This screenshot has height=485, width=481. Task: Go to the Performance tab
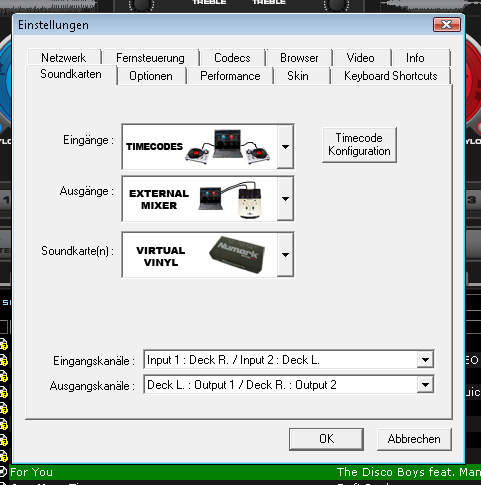[x=230, y=76]
